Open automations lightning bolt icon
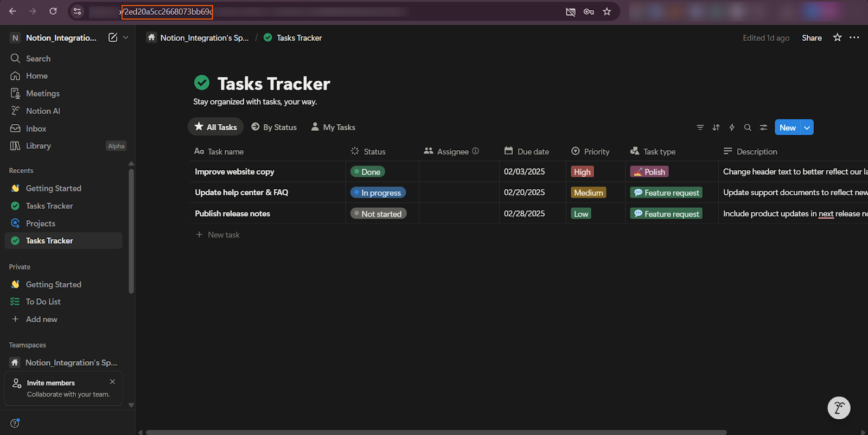The image size is (868, 435). tap(732, 127)
